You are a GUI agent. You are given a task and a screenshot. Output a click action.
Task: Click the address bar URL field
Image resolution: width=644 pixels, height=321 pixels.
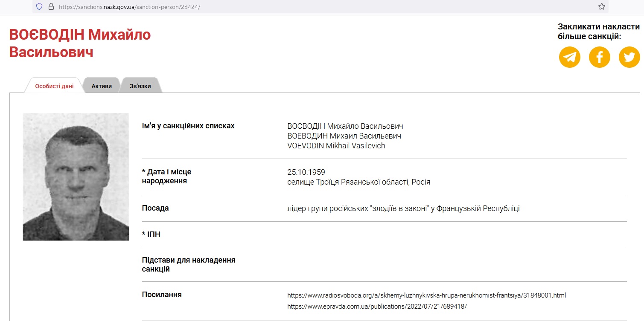[299, 6]
